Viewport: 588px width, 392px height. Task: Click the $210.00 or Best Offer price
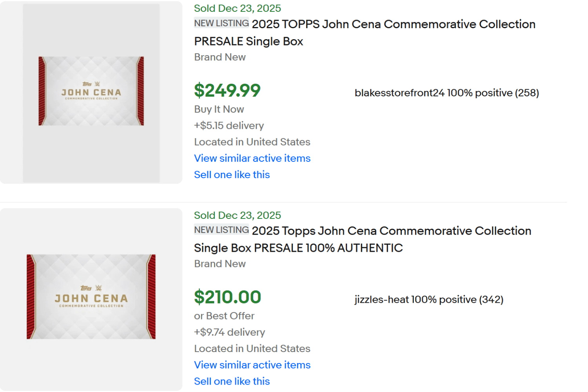coord(227,297)
